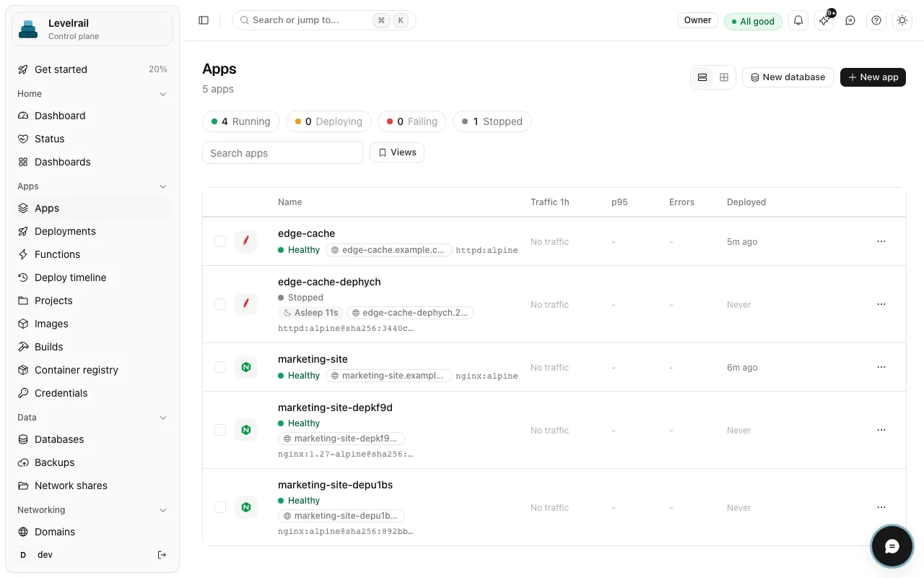Collapse the Data sidebar section
924x578 pixels.
[x=92, y=418]
